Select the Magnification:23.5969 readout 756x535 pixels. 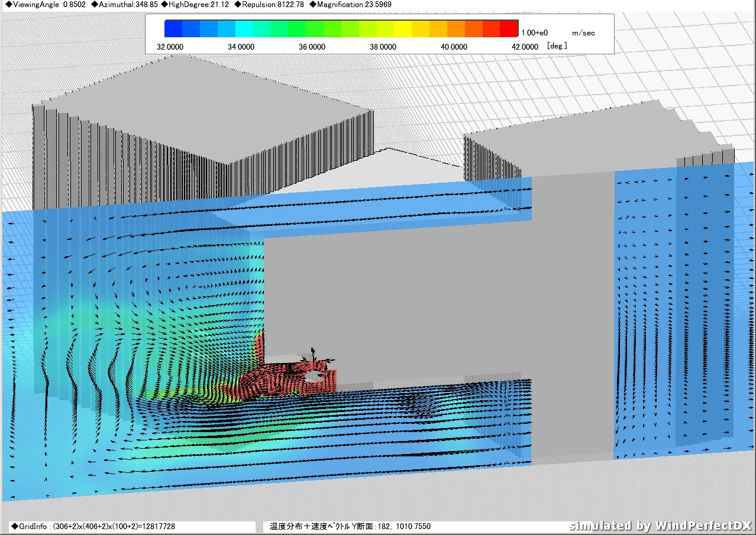tap(350, 4)
